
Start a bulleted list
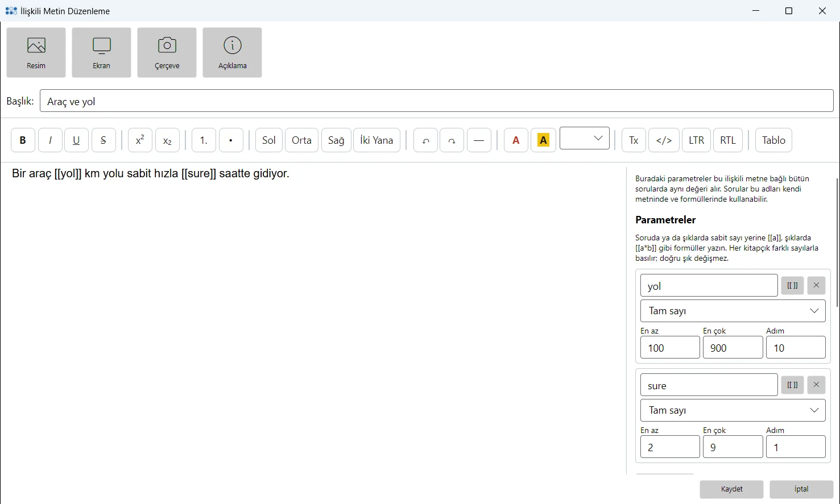click(x=231, y=140)
